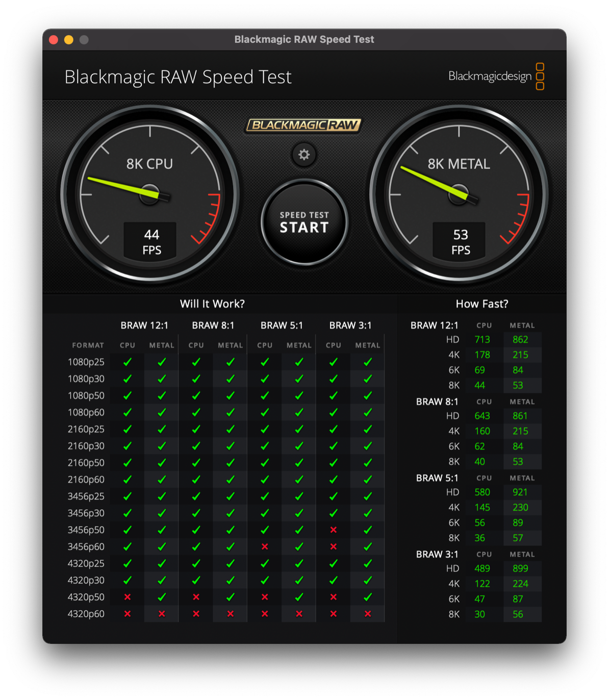609x700 pixels.
Task: Click the BRAW 3:1 HD METAL value 899
Action: coord(520,568)
